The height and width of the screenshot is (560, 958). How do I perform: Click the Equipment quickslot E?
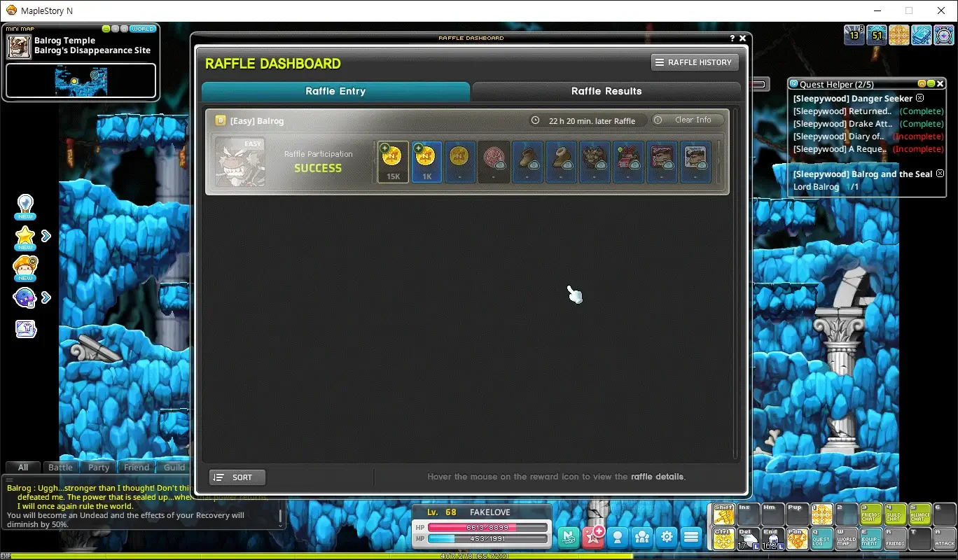tap(870, 539)
